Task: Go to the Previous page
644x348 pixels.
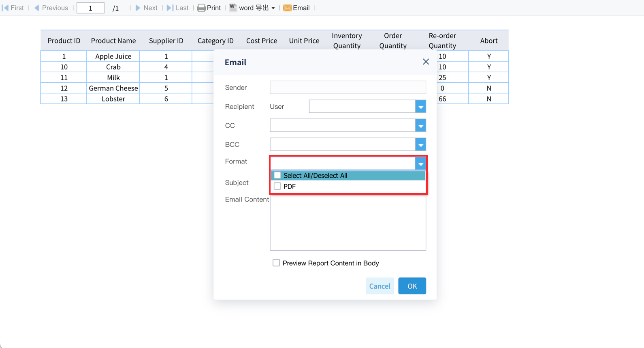Action: [x=51, y=8]
